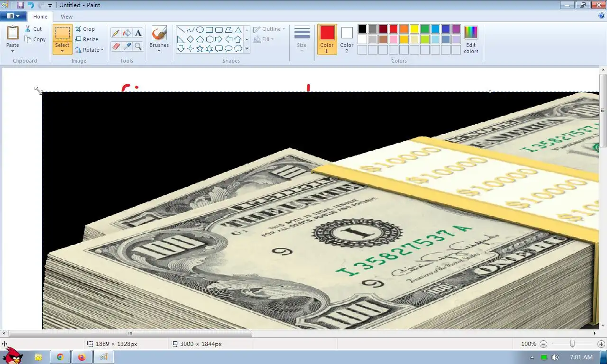Pick the yellow color swatch
The width and height of the screenshot is (607, 364).
(414, 29)
